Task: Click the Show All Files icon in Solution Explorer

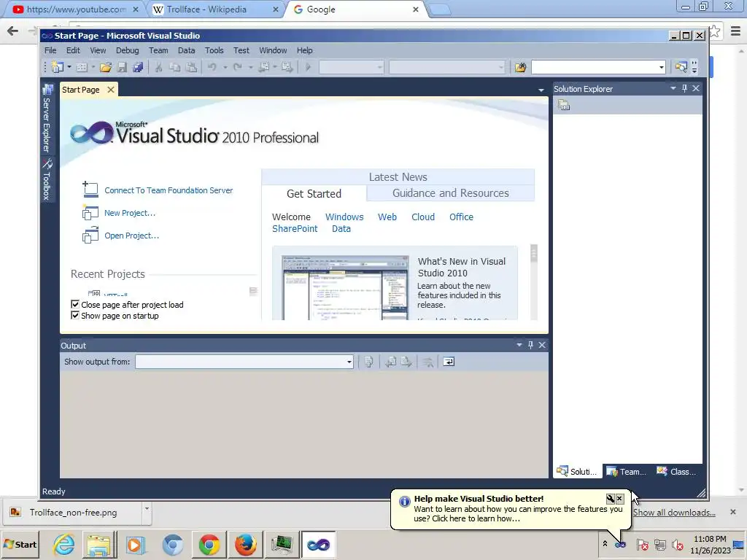Action: tap(564, 105)
